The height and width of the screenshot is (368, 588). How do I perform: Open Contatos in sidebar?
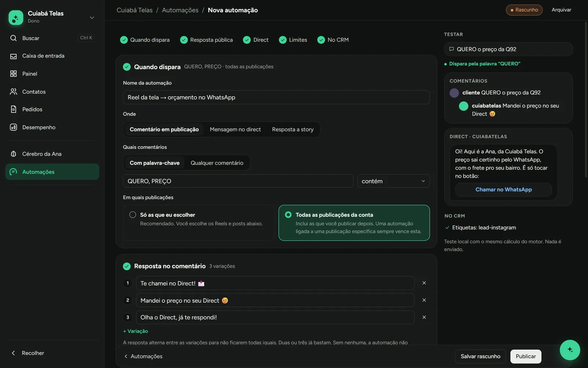(52, 92)
